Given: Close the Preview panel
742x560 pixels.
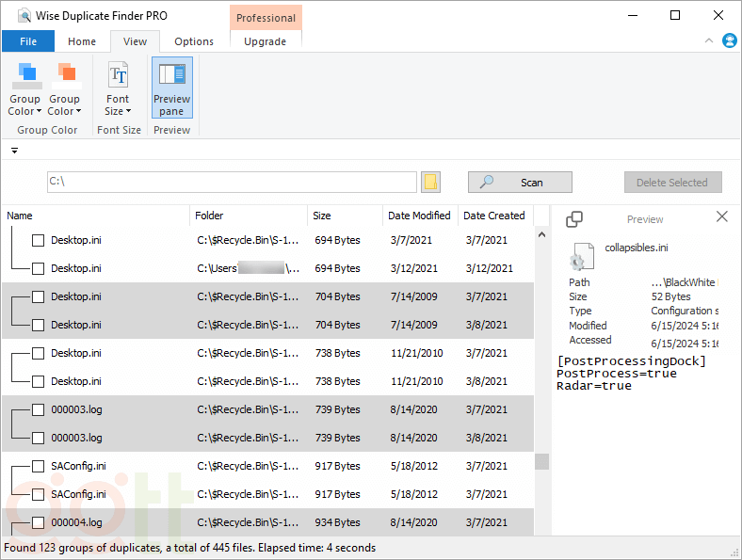Looking at the screenshot, I should tap(722, 216).
